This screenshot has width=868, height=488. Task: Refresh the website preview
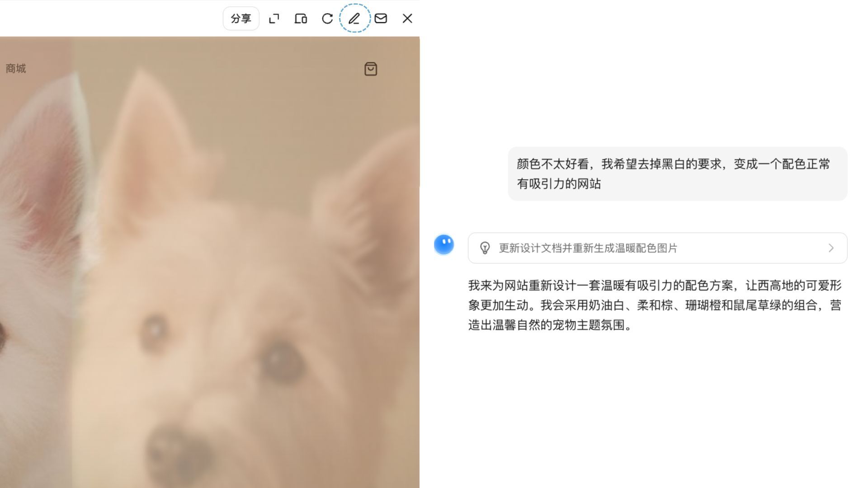(327, 19)
